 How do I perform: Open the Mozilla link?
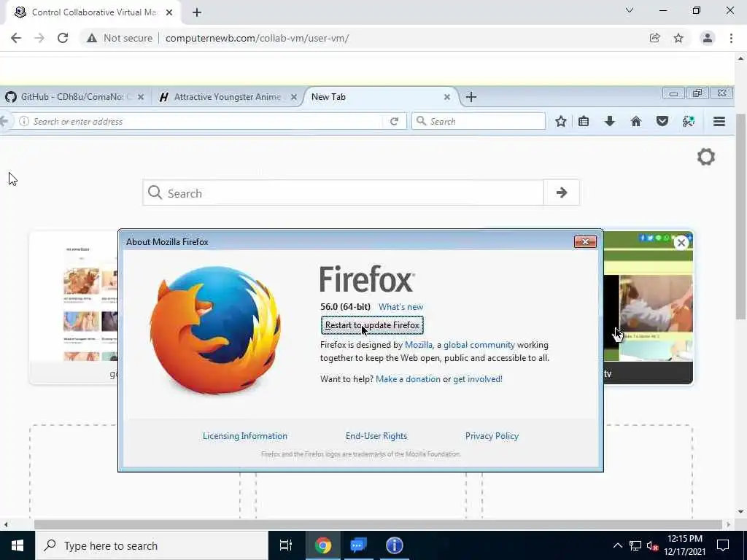click(x=419, y=345)
